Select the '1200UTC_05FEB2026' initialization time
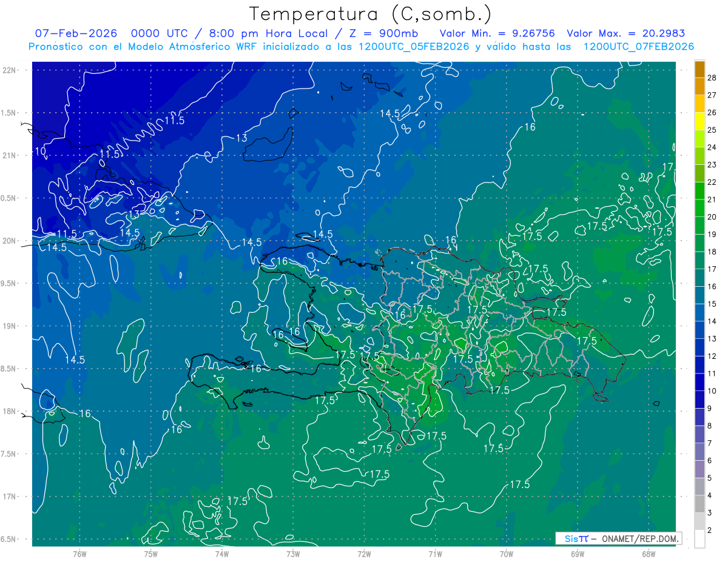The width and height of the screenshot is (728, 562). tap(414, 47)
